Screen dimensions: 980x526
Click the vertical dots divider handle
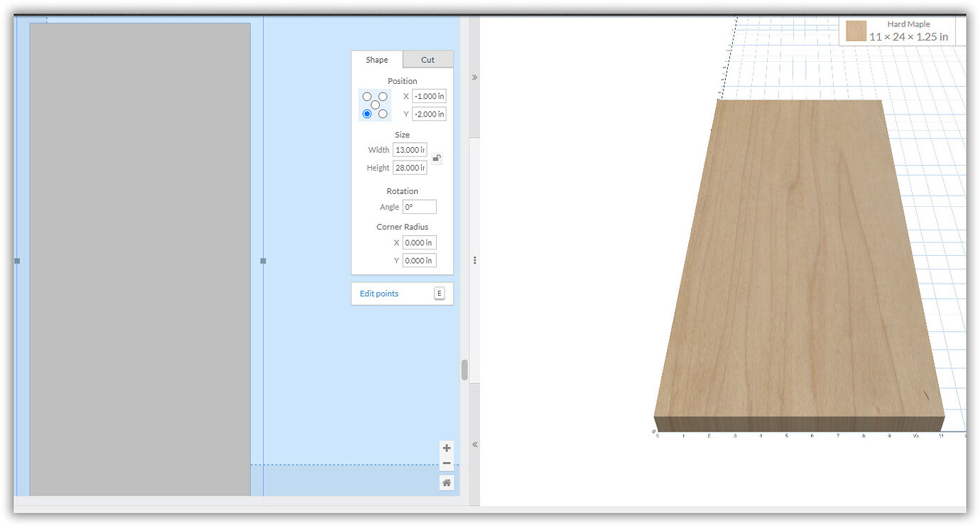[474, 260]
